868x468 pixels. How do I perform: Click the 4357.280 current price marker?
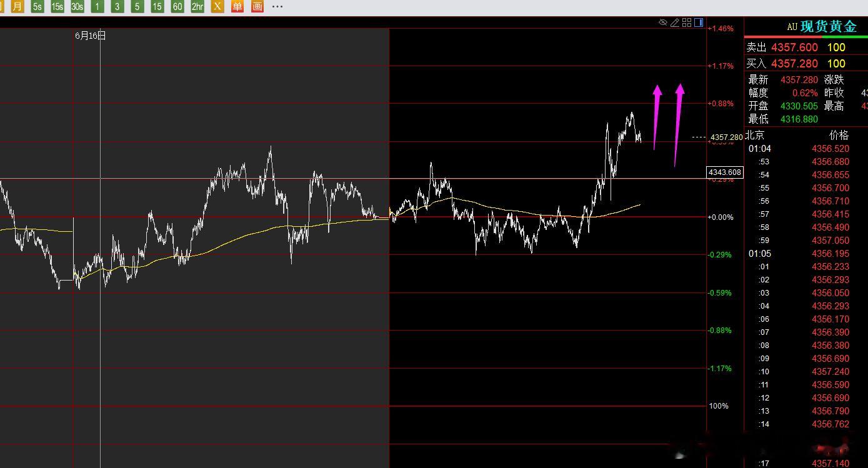tap(726, 137)
